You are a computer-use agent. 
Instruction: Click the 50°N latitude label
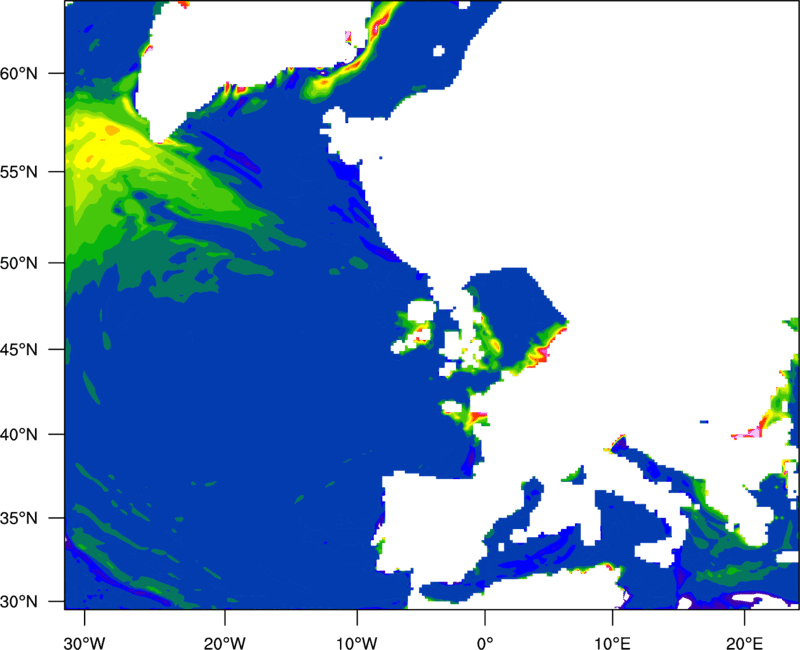point(19,263)
